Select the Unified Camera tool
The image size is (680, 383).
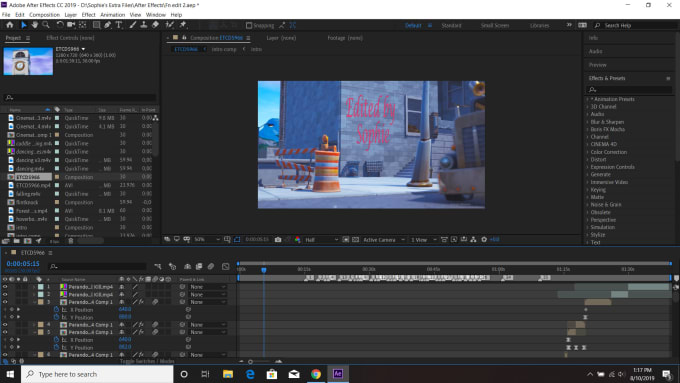[71, 25]
